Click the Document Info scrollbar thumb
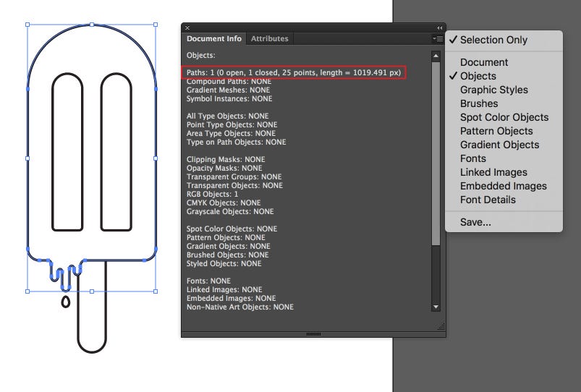 tap(436, 153)
